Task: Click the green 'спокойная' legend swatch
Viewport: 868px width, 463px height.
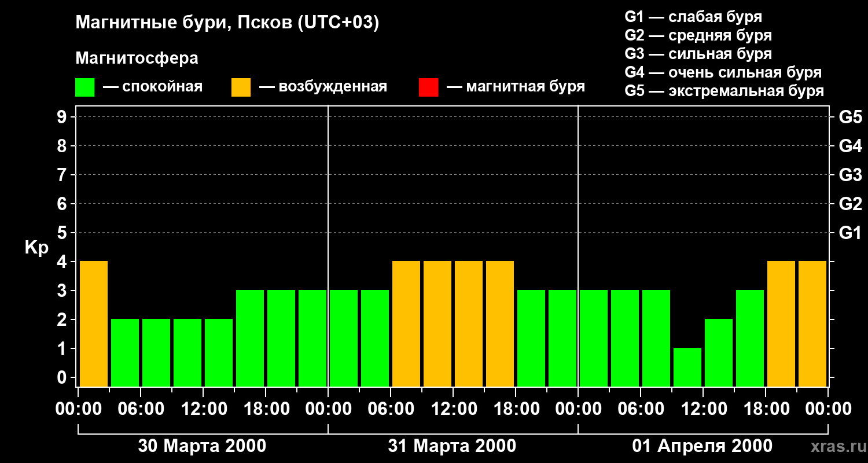Action: coord(84,87)
